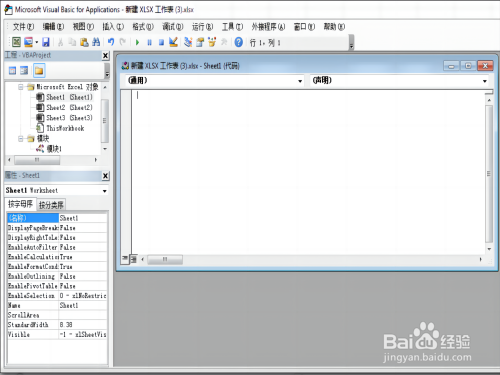Open the 视图 menu
The width and height of the screenshot is (500, 375).
coord(83,27)
